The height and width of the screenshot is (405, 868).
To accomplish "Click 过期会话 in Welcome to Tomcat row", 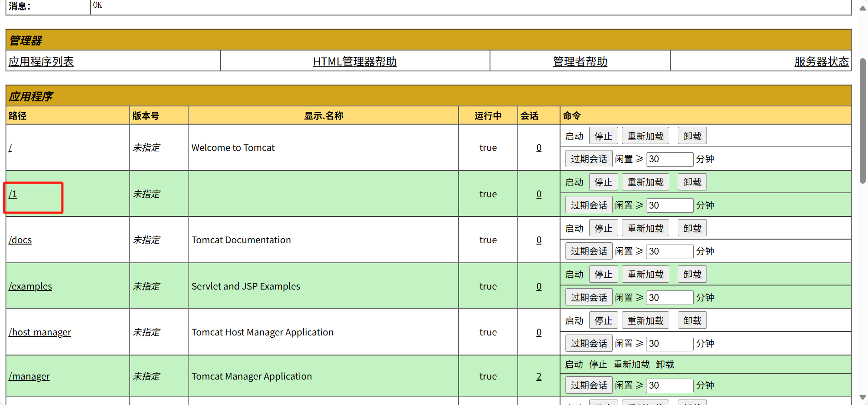I will 589,159.
